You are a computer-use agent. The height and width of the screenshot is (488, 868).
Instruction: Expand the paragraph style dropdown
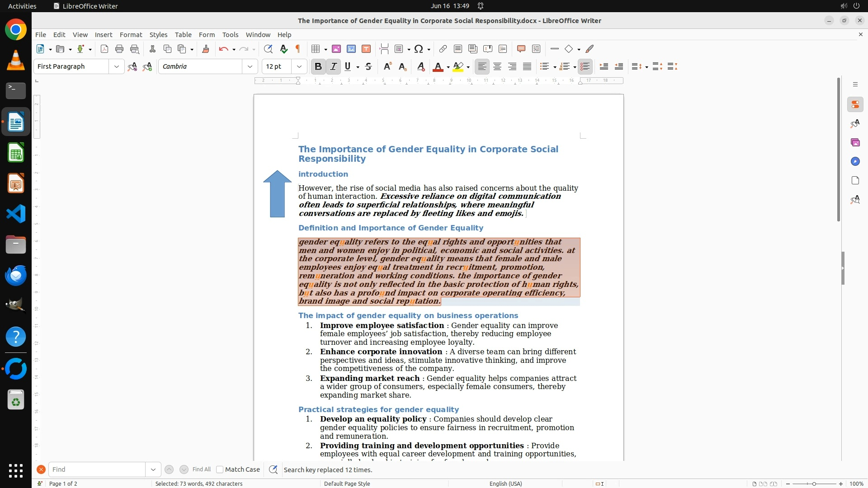click(x=117, y=67)
